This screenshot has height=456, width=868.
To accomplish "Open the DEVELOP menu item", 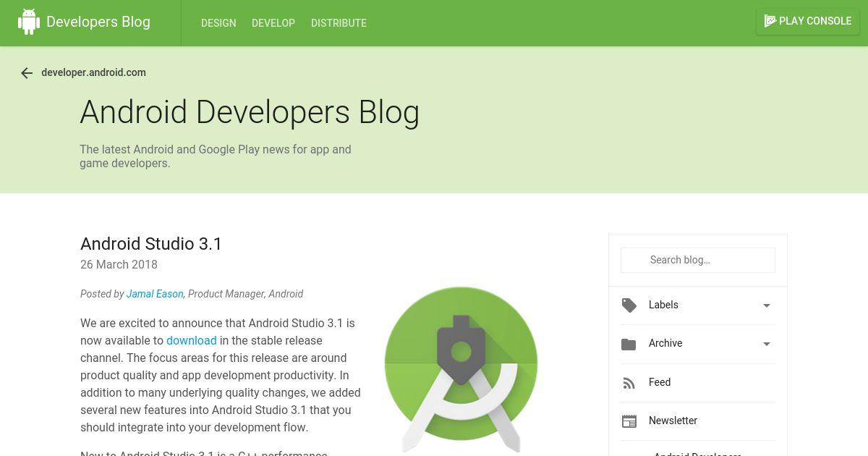I will click(273, 23).
